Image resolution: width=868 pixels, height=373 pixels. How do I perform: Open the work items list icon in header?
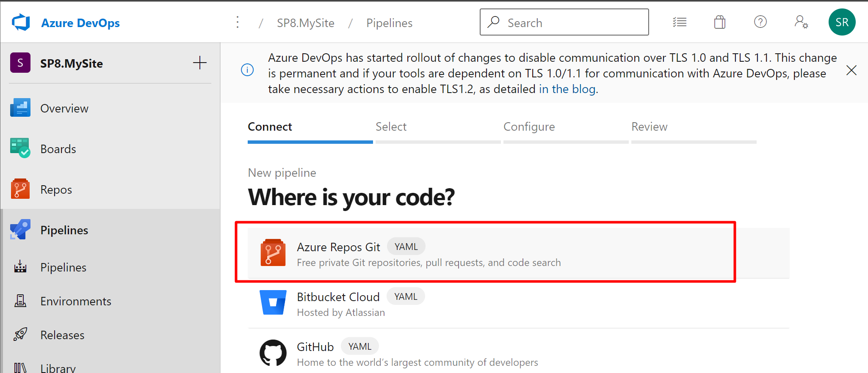[x=680, y=22]
